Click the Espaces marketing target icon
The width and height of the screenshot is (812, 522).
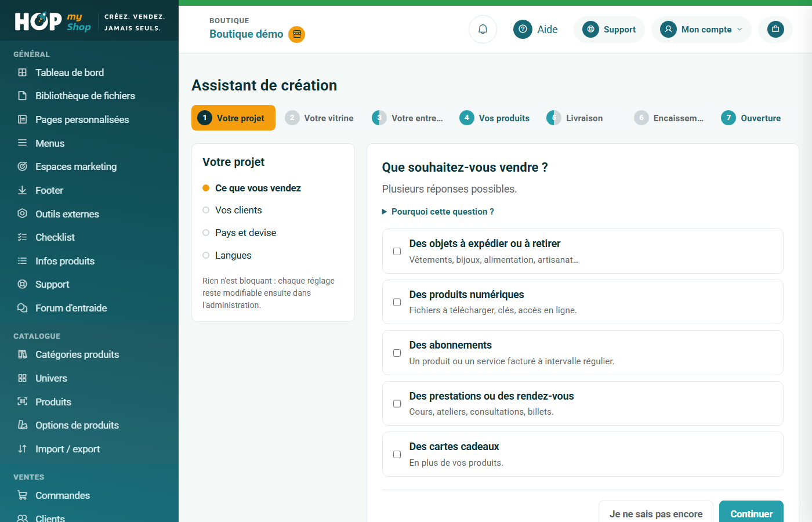click(x=22, y=166)
